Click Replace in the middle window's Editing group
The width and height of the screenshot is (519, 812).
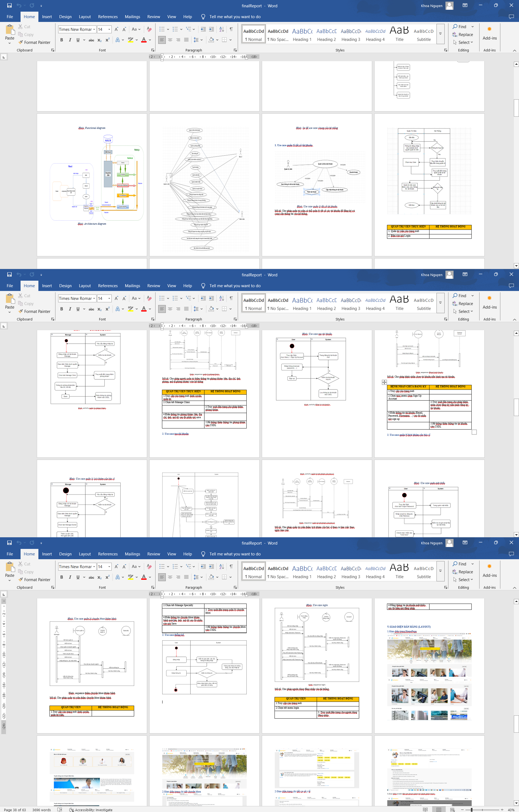pos(463,303)
